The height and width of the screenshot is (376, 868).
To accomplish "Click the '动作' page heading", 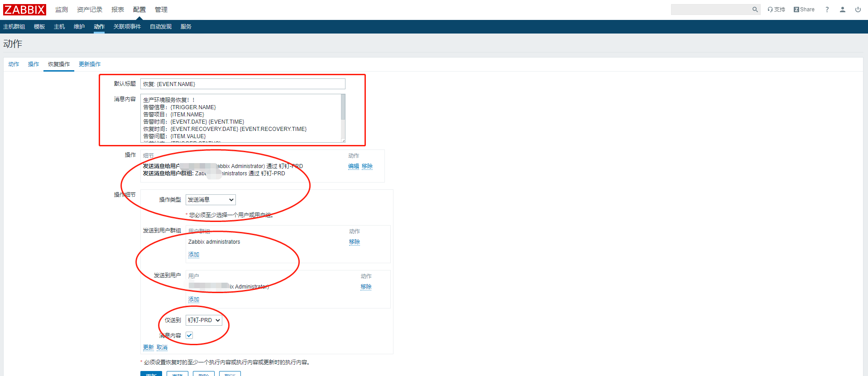I will point(13,44).
